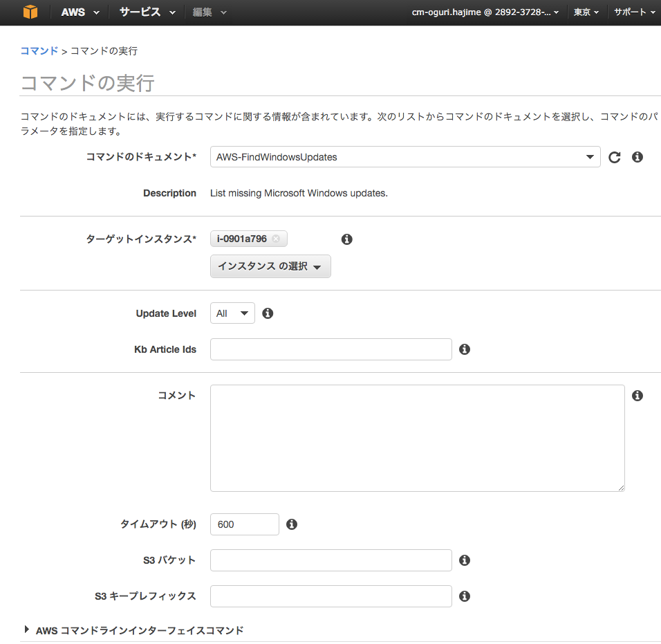661x644 pixels.
Task: Remove instance i-0901a796 from targets
Action: pyautogui.click(x=274, y=239)
